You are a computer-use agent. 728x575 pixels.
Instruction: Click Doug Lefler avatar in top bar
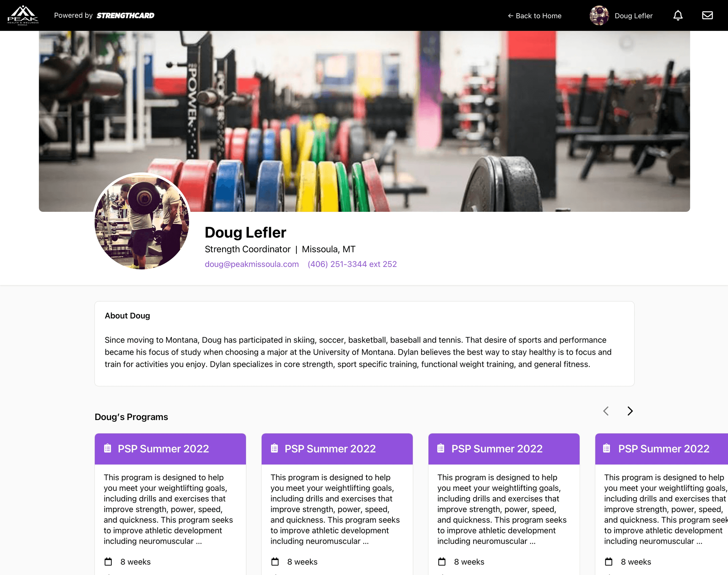tap(599, 15)
